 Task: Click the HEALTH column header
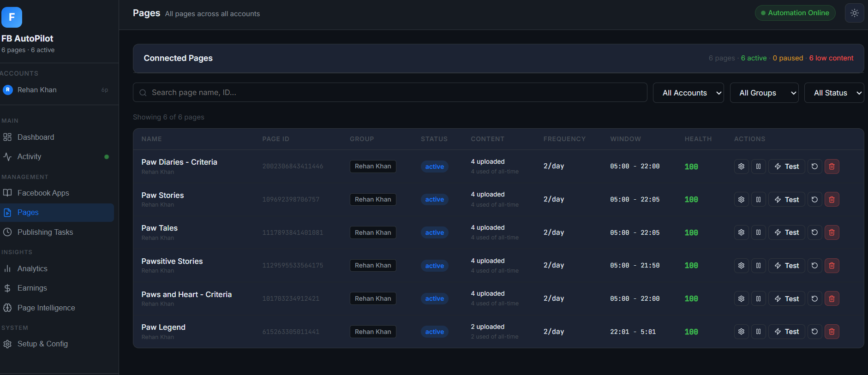698,139
